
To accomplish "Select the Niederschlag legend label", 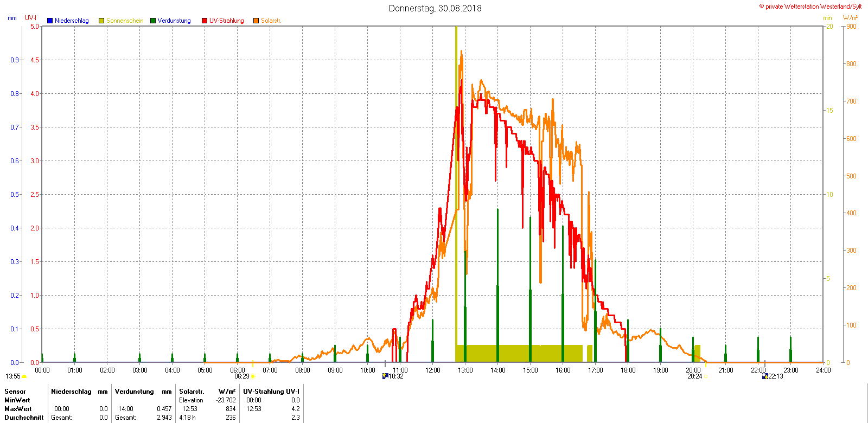I will [x=72, y=21].
